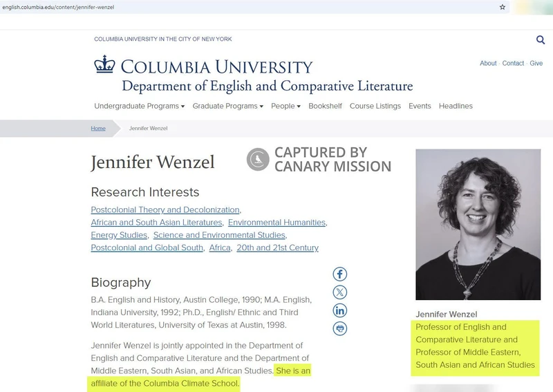Screen dimensions: 553x392
Task: Go to the Bookshelf page
Action: [325, 106]
